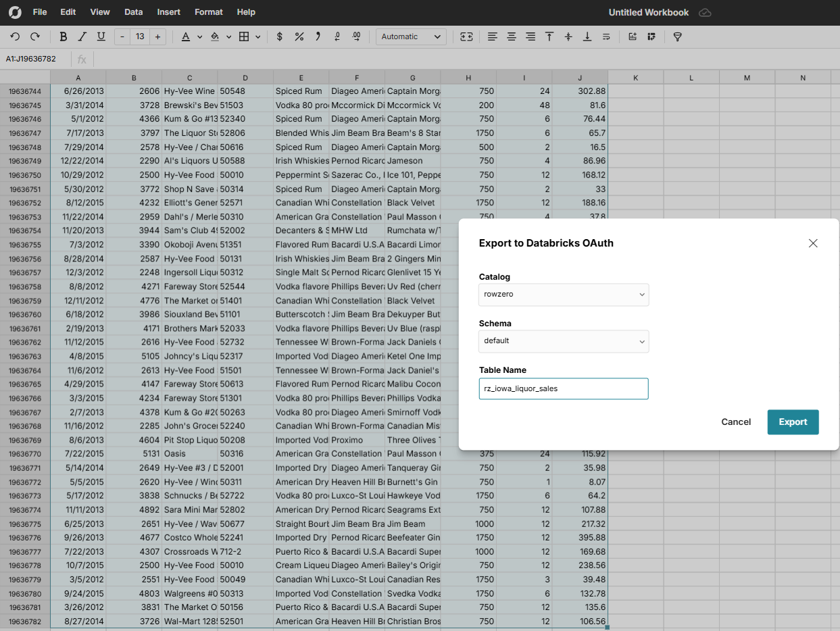Increase decimal places shown
The width and height of the screenshot is (840, 631).
[x=356, y=36]
